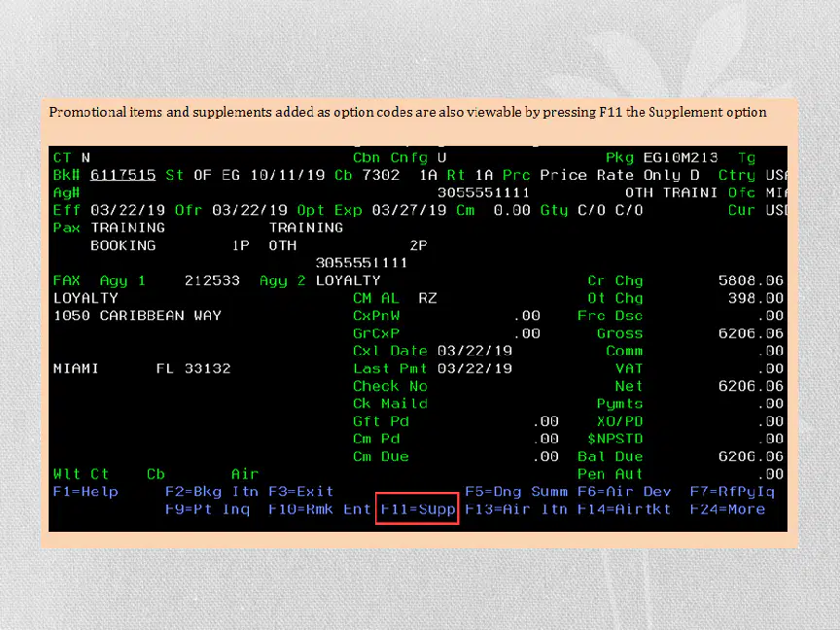Click the F11=Supp function key label
This screenshot has width=840, height=630.
418,508
